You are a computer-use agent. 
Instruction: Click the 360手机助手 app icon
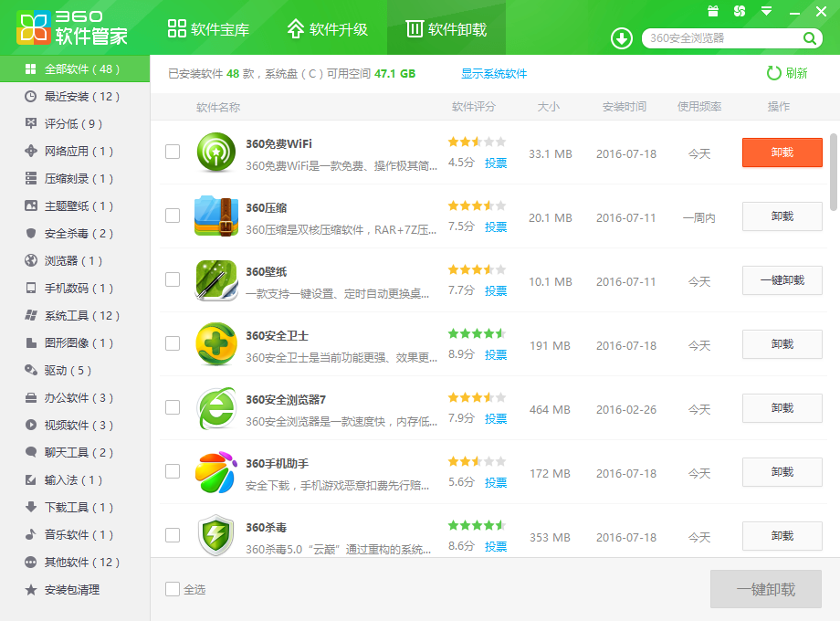click(x=215, y=471)
